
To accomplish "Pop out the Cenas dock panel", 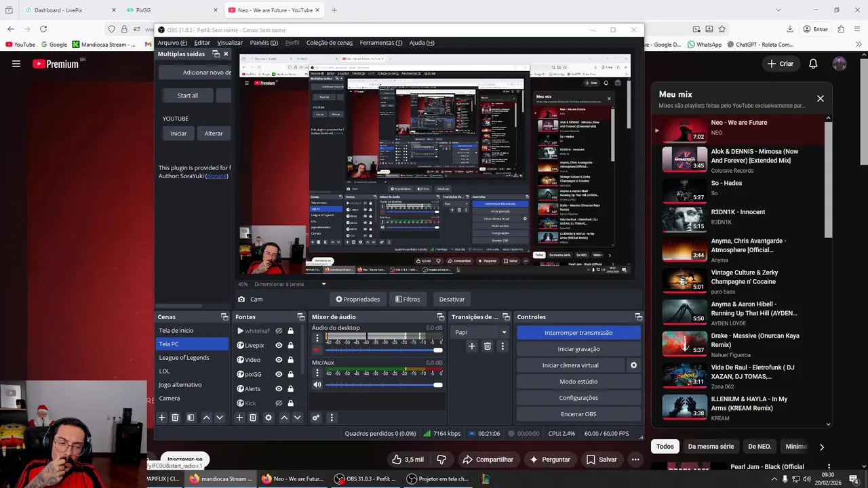I will pyautogui.click(x=224, y=317).
